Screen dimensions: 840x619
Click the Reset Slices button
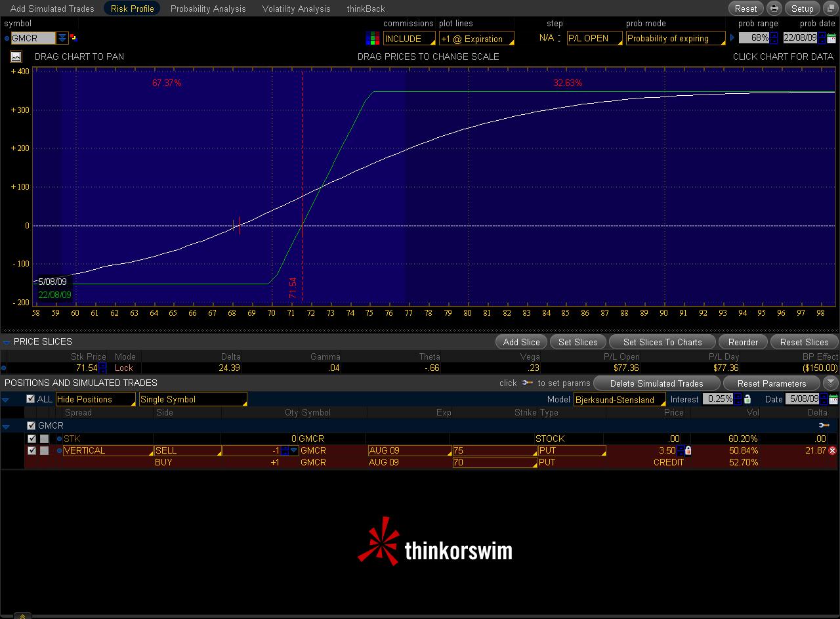(804, 342)
